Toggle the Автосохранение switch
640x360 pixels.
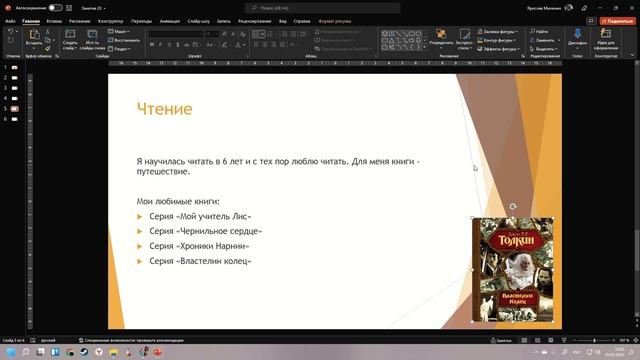[x=55, y=8]
